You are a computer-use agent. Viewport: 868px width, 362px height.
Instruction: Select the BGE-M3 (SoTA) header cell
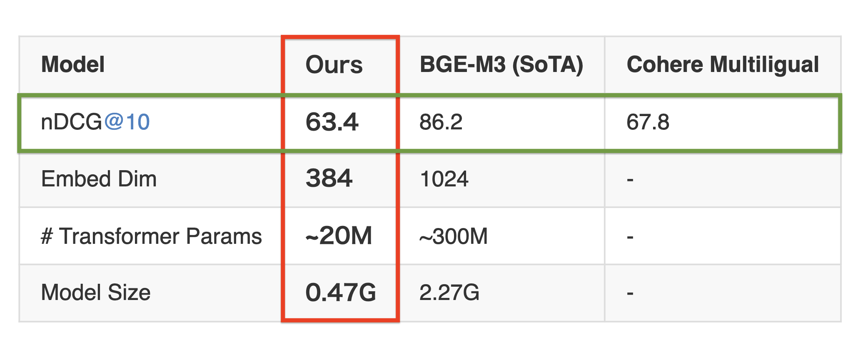[501, 65]
